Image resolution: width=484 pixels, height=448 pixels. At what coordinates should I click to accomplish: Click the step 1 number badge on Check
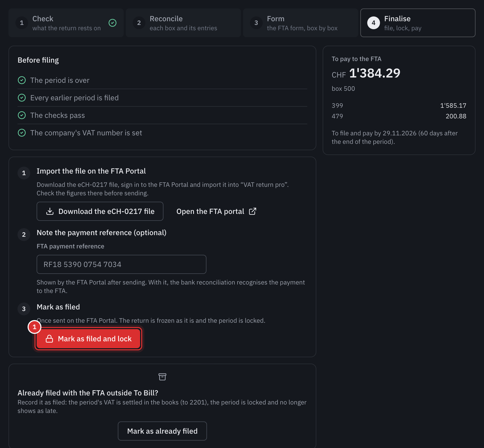coord(22,23)
